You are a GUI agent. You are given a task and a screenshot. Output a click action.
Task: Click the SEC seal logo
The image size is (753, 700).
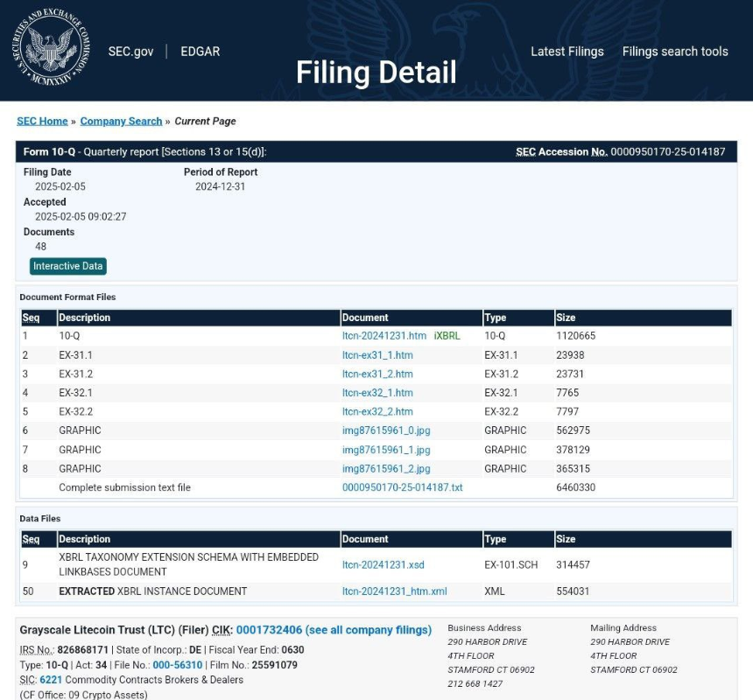tap(51, 47)
